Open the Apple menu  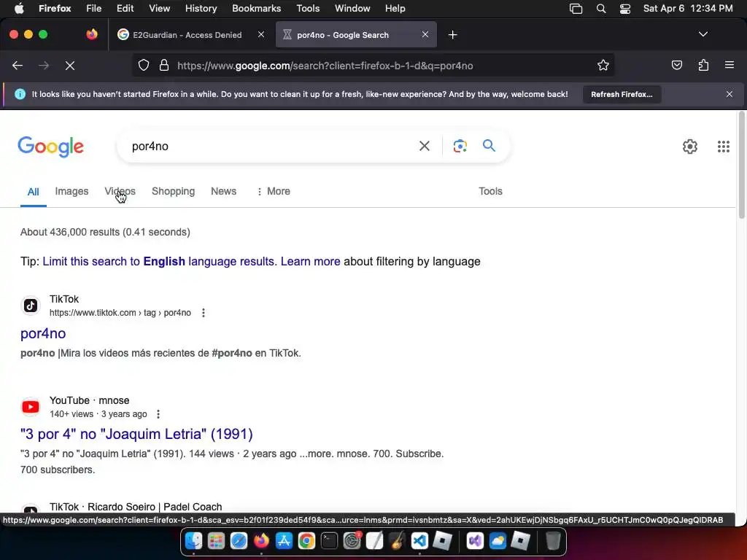pyautogui.click(x=19, y=9)
